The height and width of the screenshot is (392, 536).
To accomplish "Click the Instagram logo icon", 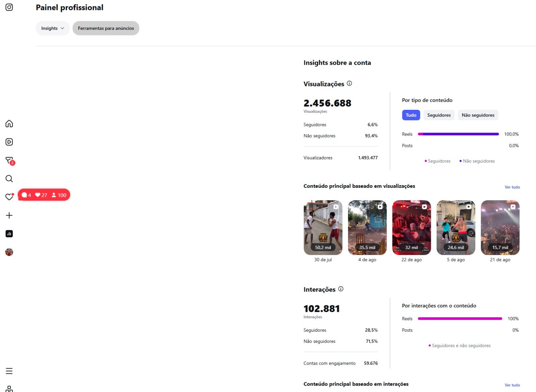I will click(9, 7).
